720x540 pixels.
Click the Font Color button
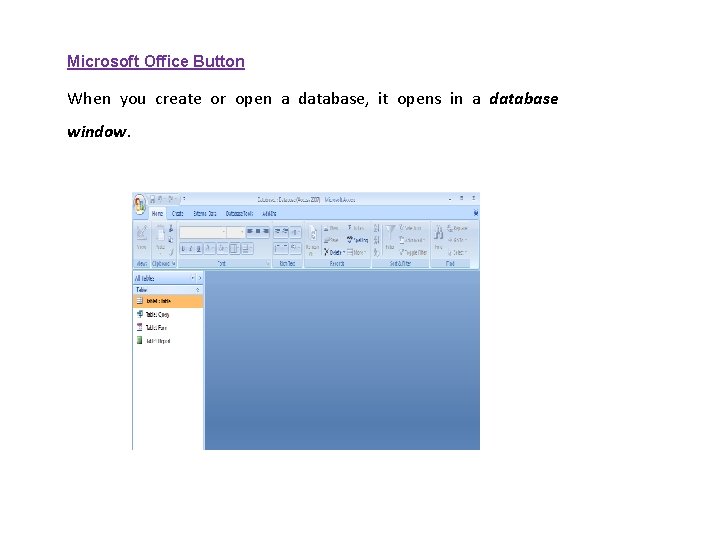click(209, 248)
